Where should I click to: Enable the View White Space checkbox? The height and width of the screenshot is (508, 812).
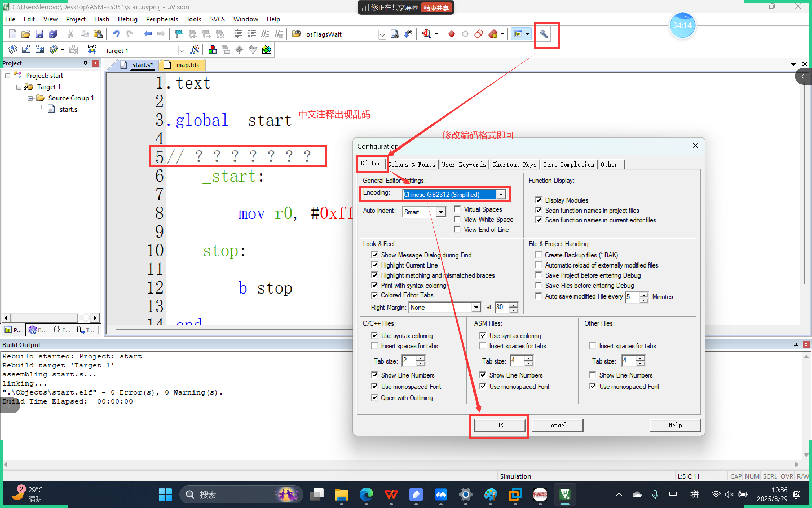click(x=457, y=219)
